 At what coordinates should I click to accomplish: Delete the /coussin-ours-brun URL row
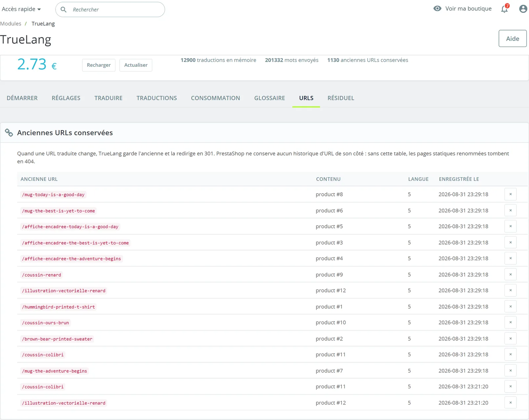510,323
